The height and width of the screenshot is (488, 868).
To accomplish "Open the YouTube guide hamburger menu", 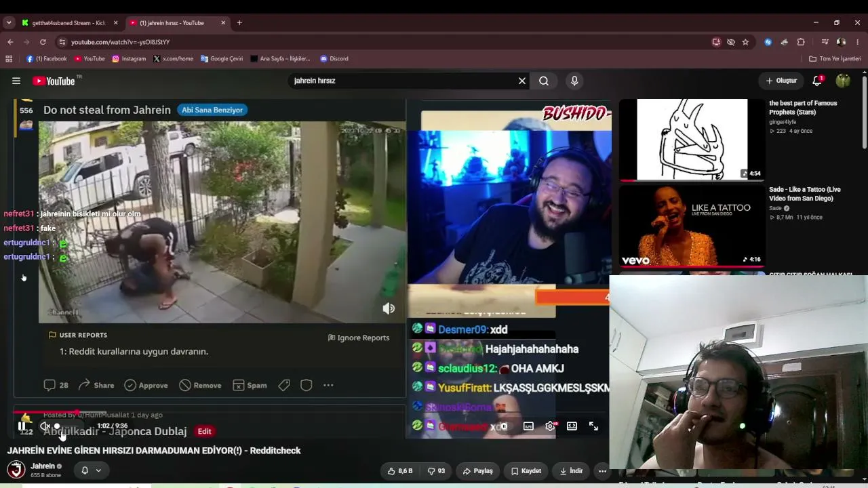I will (16, 81).
